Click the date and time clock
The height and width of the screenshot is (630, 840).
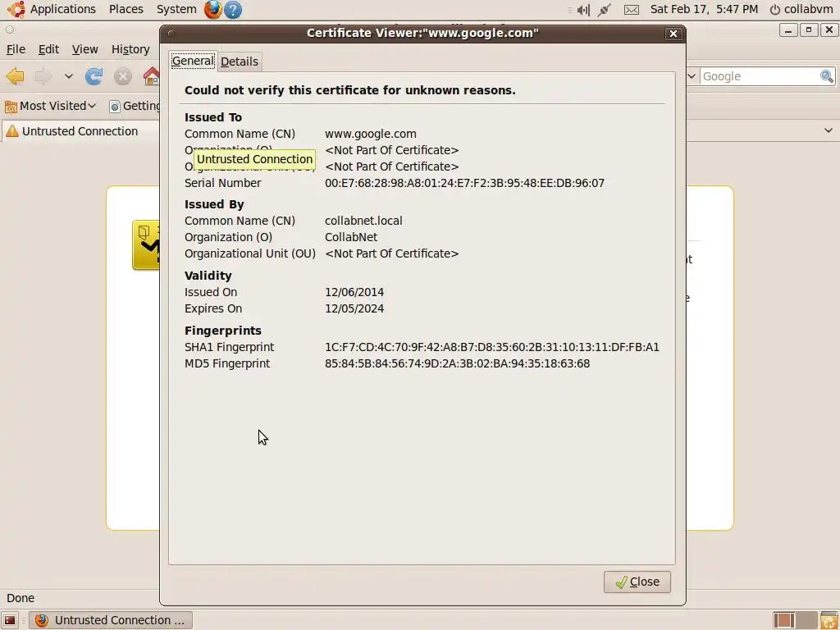704,9
